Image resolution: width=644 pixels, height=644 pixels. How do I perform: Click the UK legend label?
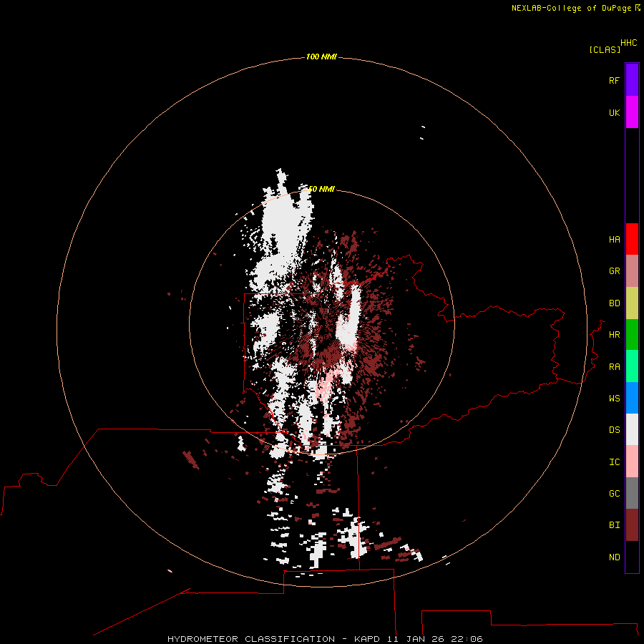pos(614,112)
